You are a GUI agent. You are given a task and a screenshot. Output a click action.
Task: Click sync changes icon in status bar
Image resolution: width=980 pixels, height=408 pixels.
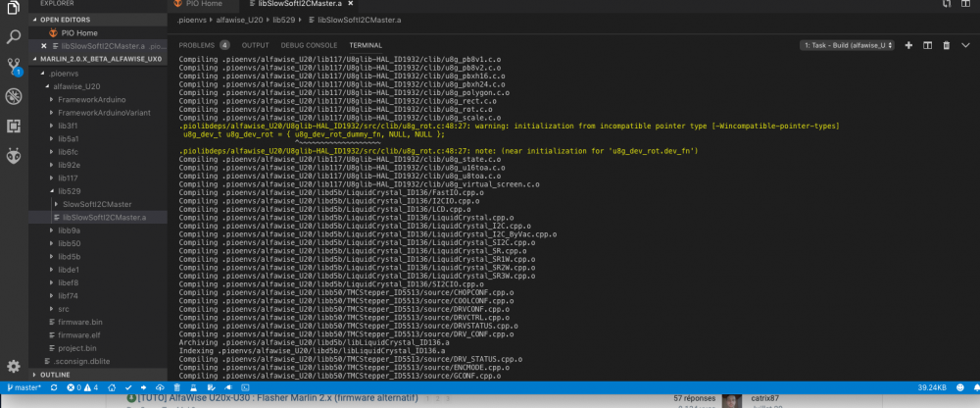(54, 388)
